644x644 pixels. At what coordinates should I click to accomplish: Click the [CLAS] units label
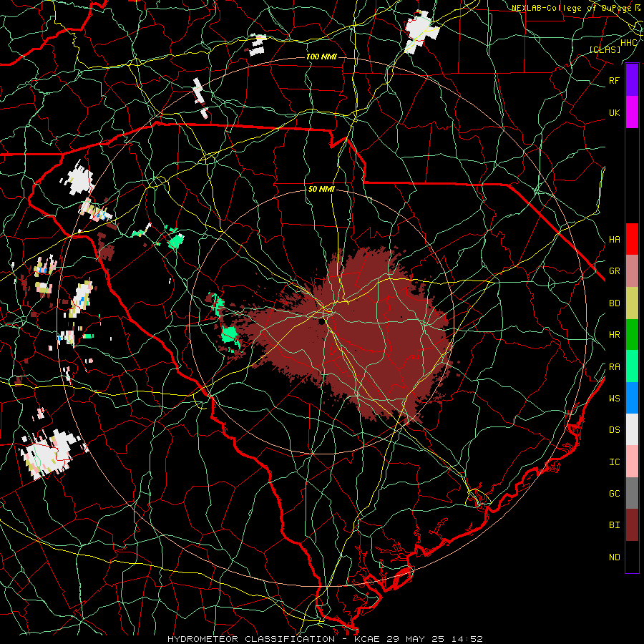coord(605,49)
